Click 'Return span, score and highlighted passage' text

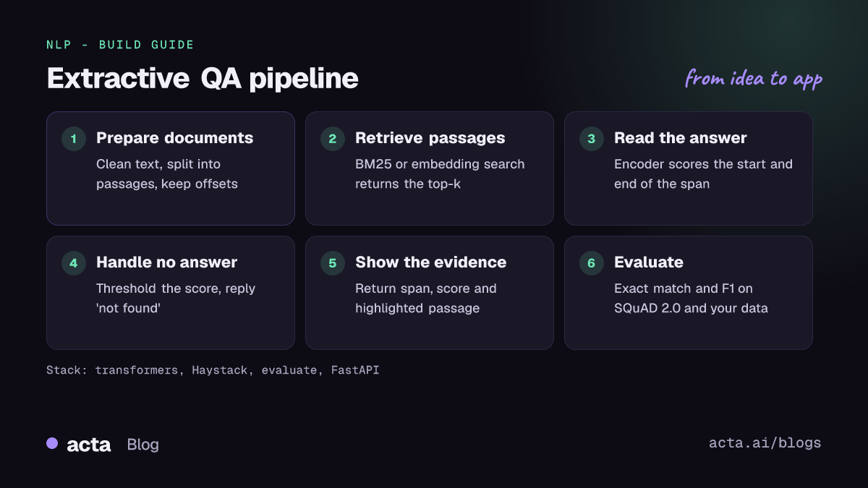coord(426,299)
